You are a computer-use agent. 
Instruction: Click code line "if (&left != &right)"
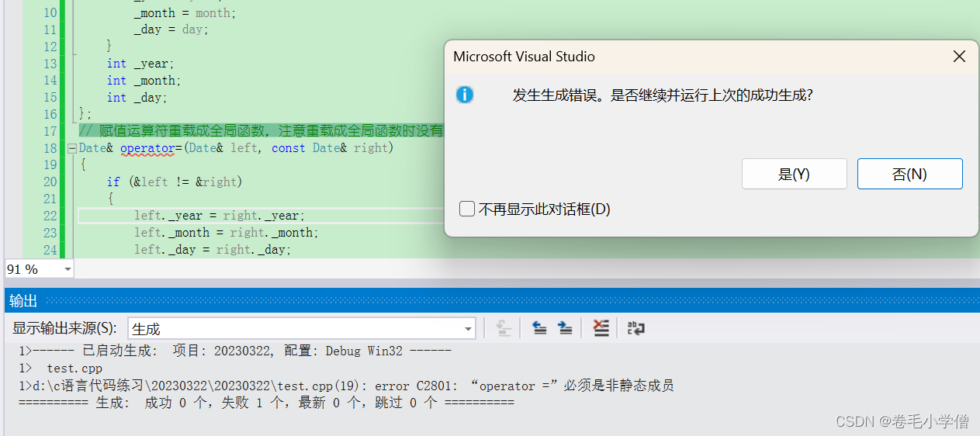point(175,182)
